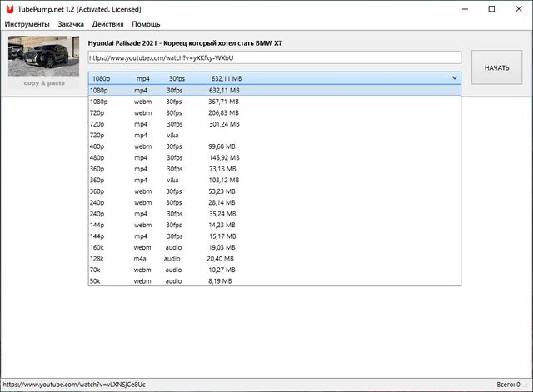533x392 pixels.
Task: Open the Закачка menu
Action: [71, 24]
